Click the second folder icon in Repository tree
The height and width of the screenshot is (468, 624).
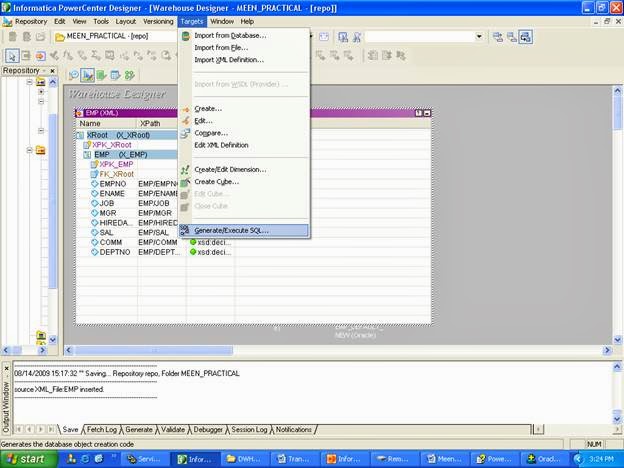[41, 150]
